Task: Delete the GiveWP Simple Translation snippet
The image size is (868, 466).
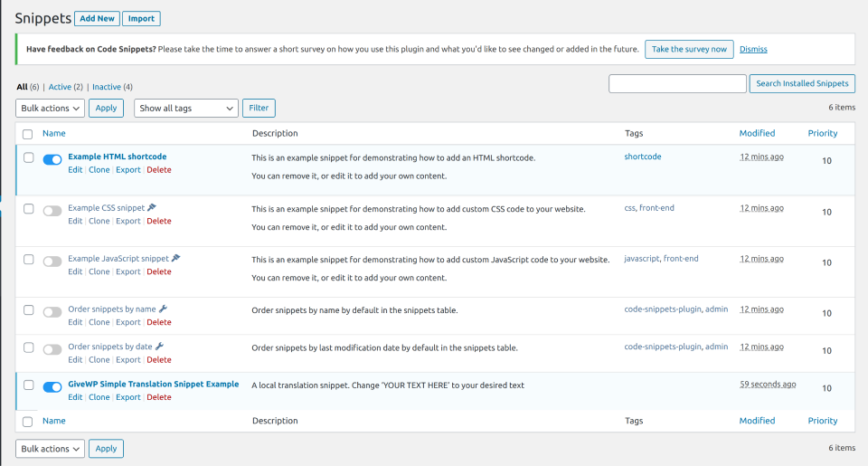Action: point(159,396)
